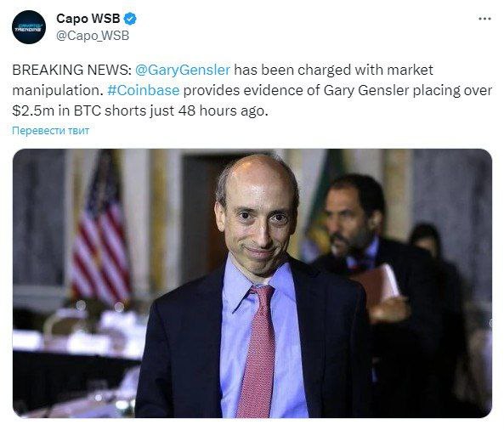Click 'Перевести твит' to translate tweet
Viewport: 504px width, 430px height.
pyautogui.click(x=50, y=131)
